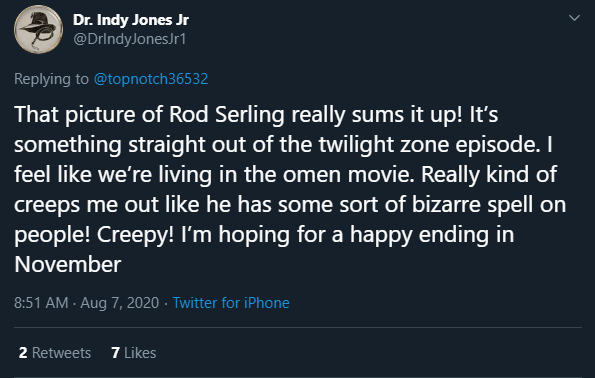Image resolution: width=595 pixels, height=378 pixels.
Task: Click the 'Replying to' label
Action: [51, 79]
